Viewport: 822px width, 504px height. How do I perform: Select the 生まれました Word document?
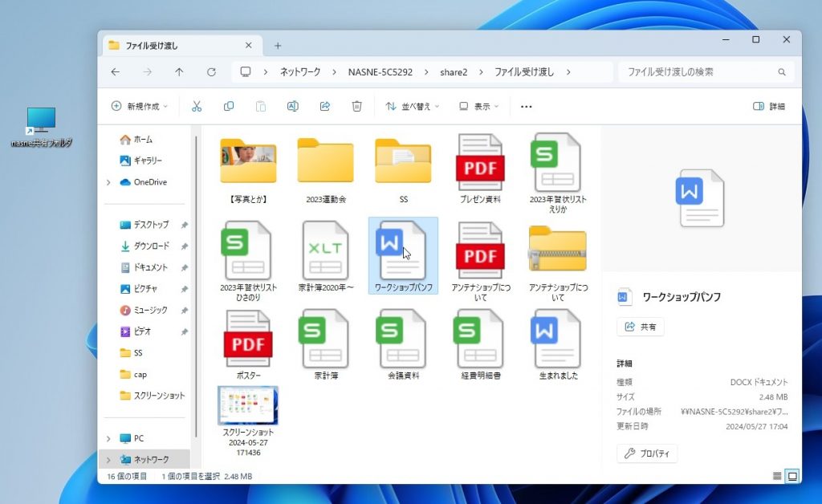558,344
